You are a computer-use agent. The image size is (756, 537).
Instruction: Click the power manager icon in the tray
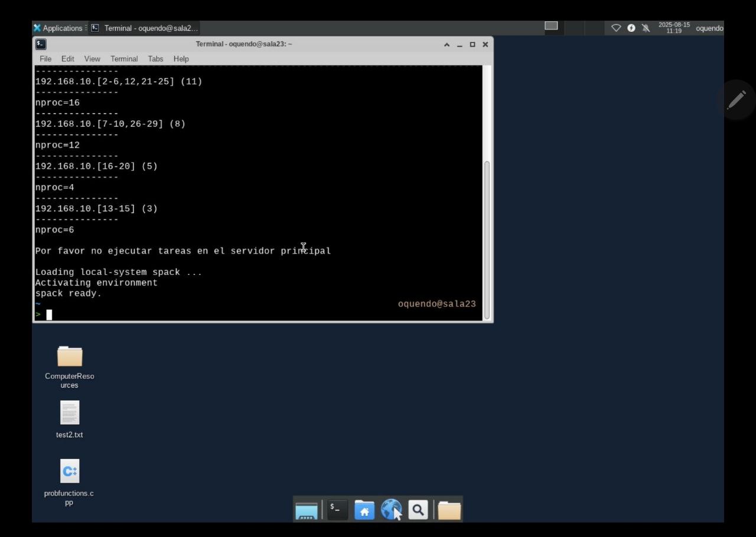(x=630, y=27)
